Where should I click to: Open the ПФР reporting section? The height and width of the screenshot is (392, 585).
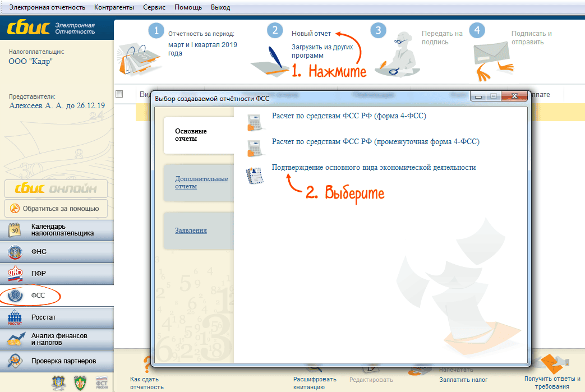click(x=39, y=274)
